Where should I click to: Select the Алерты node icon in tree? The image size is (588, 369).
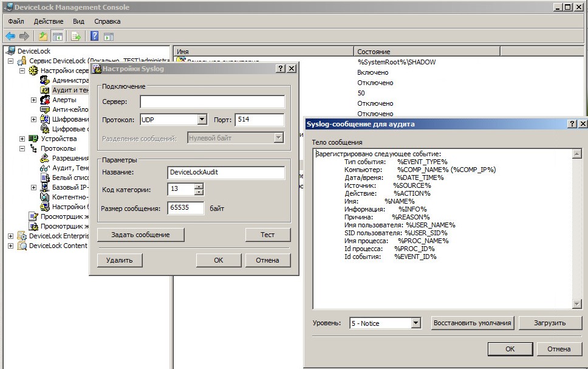click(x=45, y=100)
